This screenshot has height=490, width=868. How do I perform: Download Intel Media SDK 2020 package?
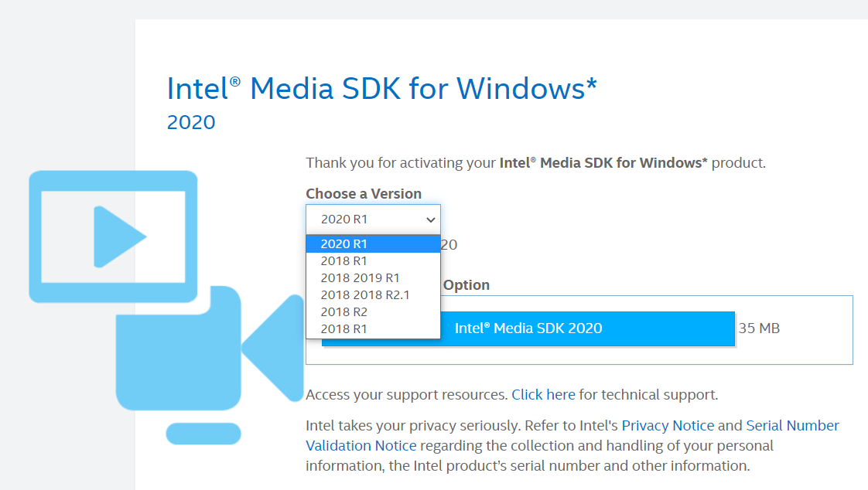click(528, 328)
